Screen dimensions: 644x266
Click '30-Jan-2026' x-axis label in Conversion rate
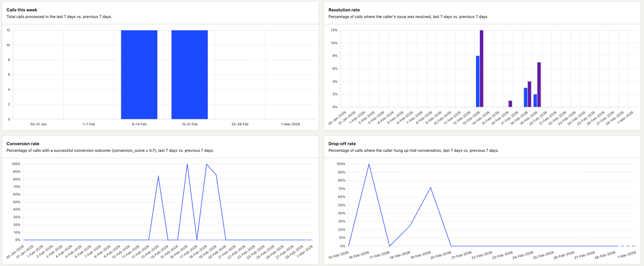tap(15, 251)
